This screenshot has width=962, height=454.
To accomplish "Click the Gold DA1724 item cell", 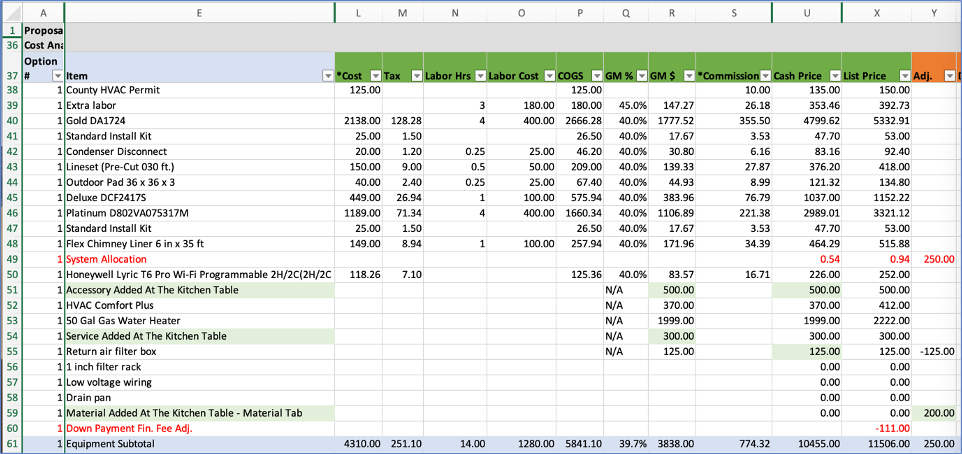I will (199, 121).
